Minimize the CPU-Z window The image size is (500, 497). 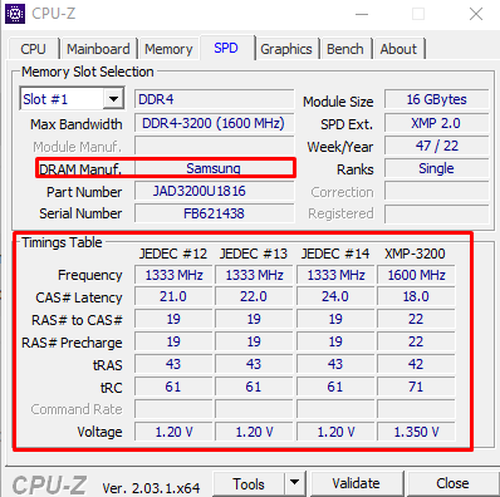point(362,14)
